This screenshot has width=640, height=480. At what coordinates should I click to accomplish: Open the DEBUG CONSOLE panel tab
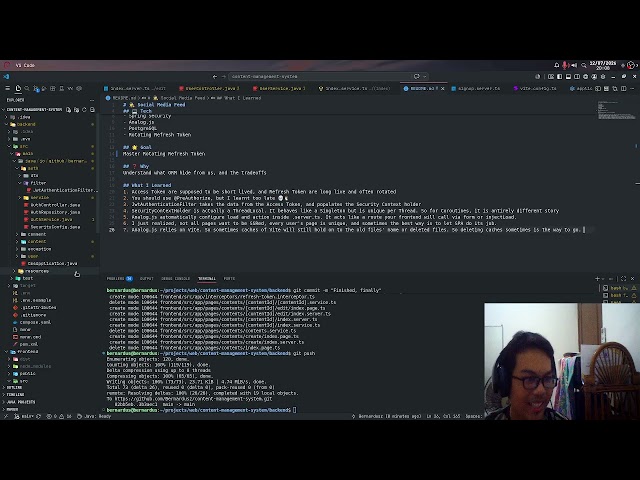[176, 279]
